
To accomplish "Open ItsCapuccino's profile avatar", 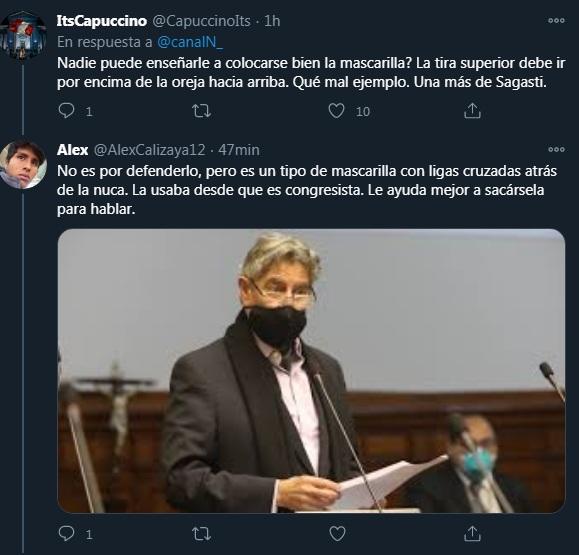I will pyautogui.click(x=23, y=35).
